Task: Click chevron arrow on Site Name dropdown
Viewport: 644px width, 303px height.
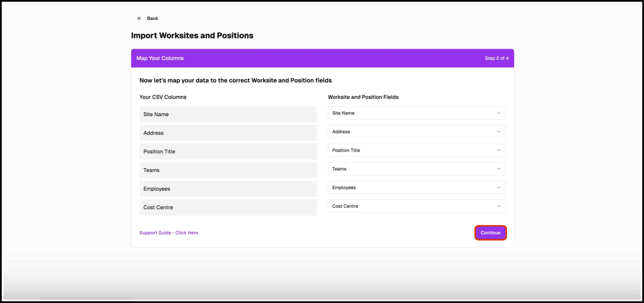Action: [499, 113]
